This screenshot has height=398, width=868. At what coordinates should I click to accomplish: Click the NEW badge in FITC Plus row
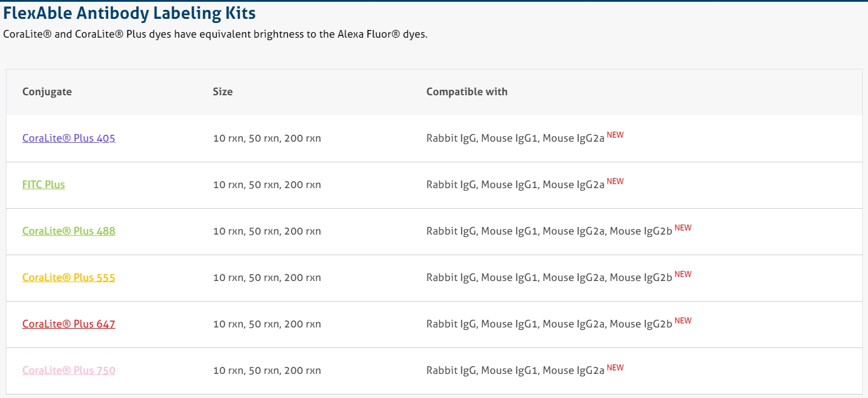coord(615,181)
